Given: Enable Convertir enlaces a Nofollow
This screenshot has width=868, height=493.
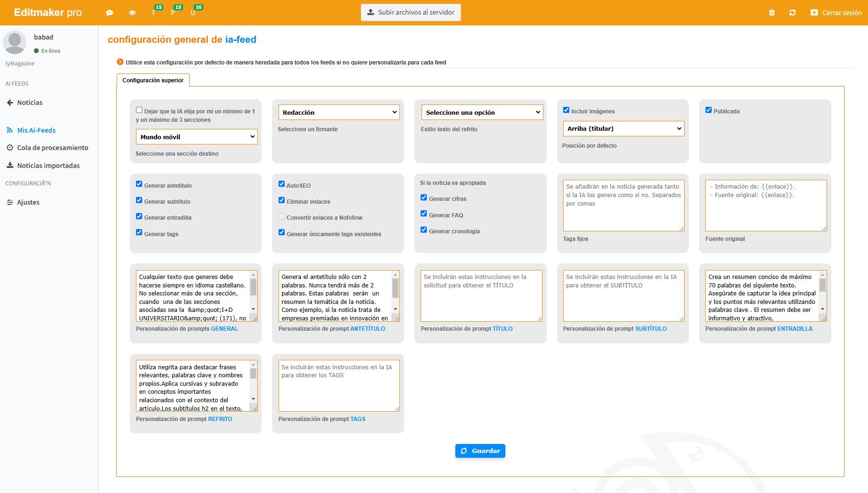Looking at the screenshot, I should pyautogui.click(x=281, y=216).
